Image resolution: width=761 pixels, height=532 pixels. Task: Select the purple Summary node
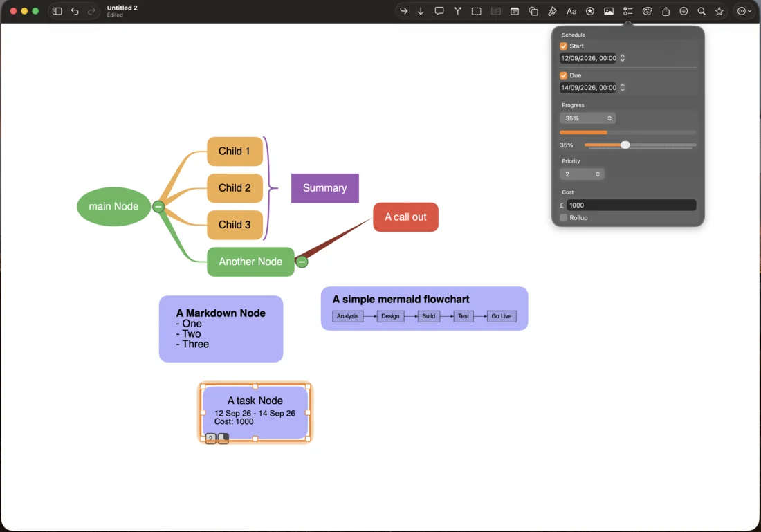coord(324,188)
